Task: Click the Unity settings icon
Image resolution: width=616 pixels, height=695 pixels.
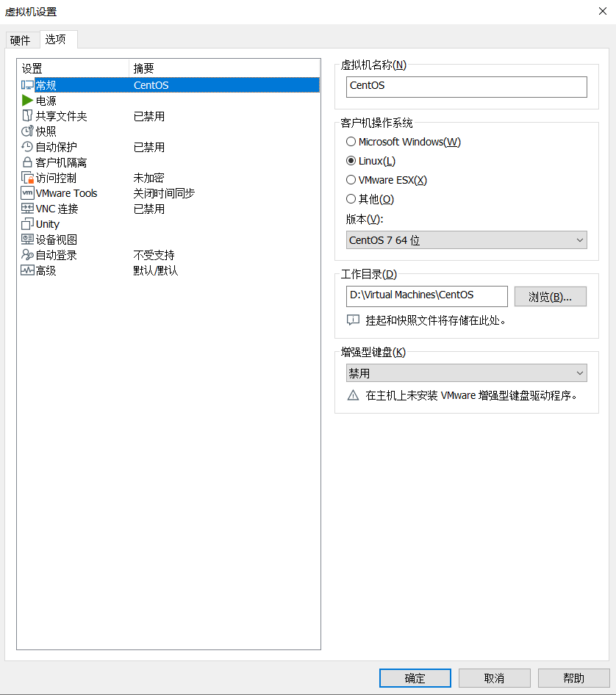Action: tap(28, 224)
